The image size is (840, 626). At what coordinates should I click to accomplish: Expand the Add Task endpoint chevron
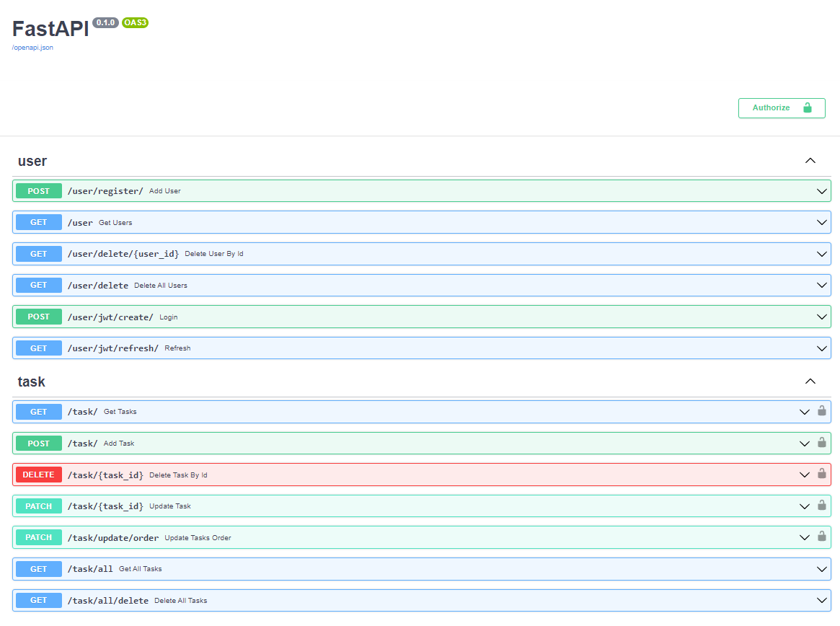804,444
